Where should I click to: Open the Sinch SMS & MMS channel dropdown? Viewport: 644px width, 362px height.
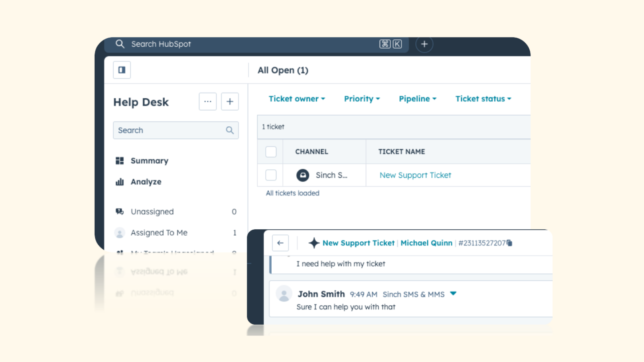tap(453, 294)
